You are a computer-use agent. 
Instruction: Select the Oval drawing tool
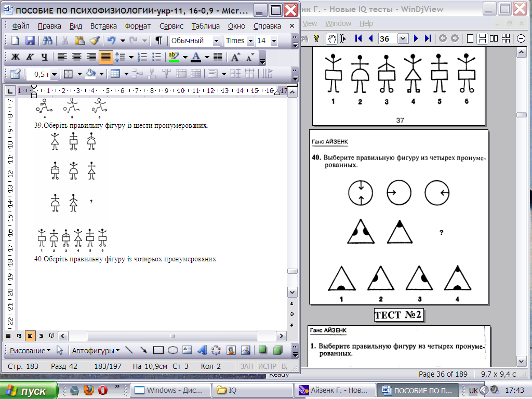pyautogui.click(x=172, y=350)
